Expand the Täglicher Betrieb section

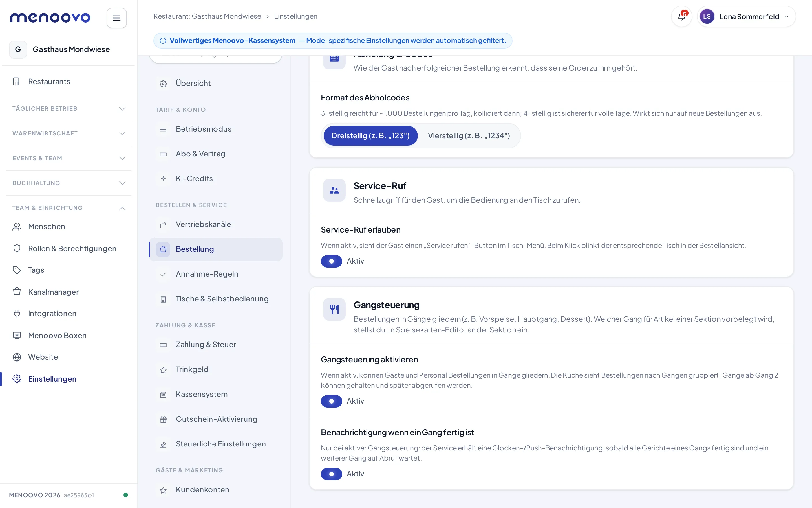click(69, 109)
